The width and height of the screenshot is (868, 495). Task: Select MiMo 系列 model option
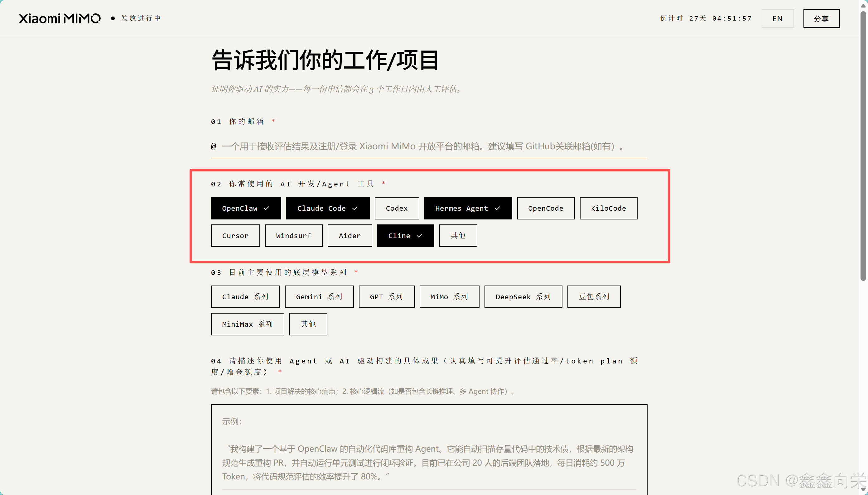449,297
